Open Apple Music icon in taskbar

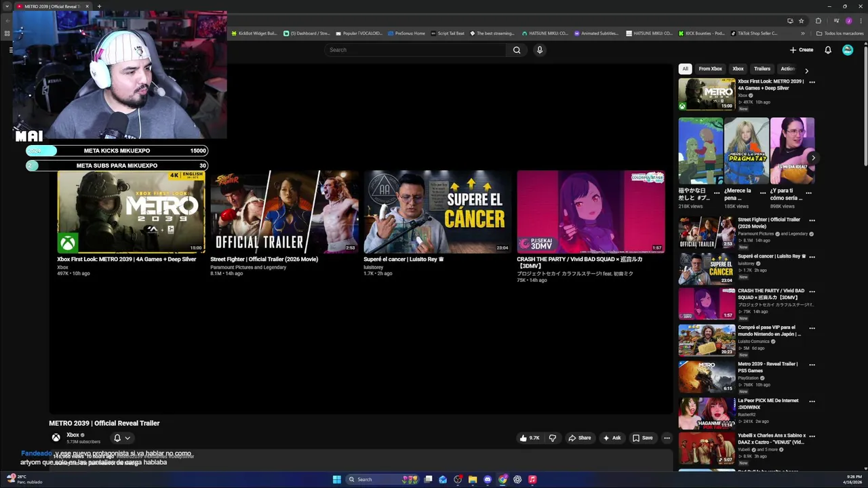click(532, 479)
